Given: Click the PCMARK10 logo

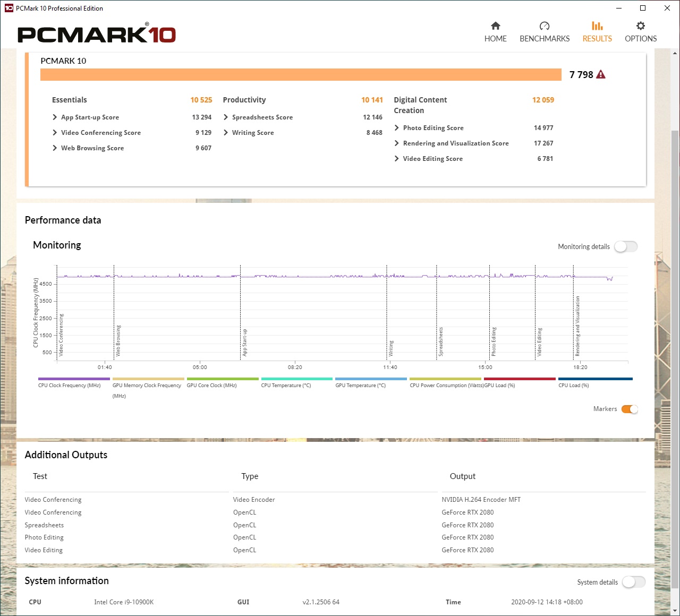Looking at the screenshot, I should click(97, 35).
